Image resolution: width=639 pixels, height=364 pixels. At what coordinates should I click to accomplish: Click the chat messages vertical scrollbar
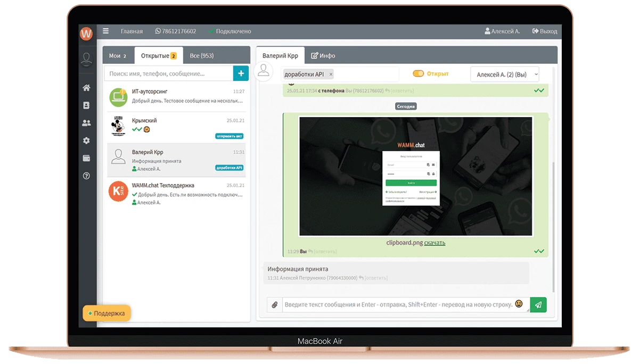pos(554,226)
